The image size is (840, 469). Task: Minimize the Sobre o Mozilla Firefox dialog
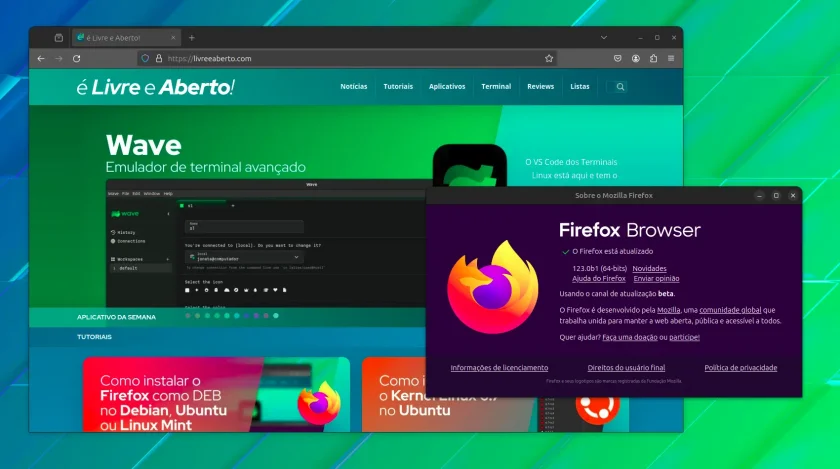[x=759, y=196]
